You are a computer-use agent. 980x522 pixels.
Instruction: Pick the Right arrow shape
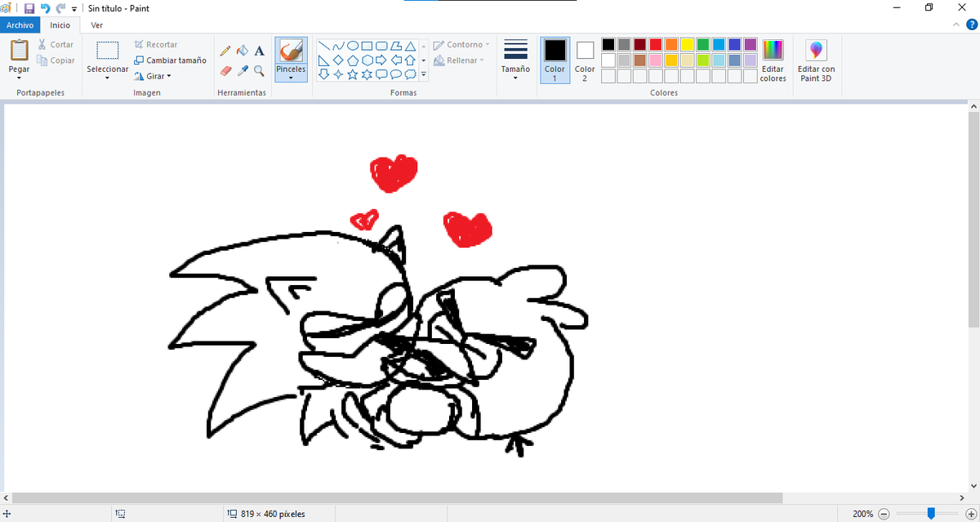coord(382,60)
